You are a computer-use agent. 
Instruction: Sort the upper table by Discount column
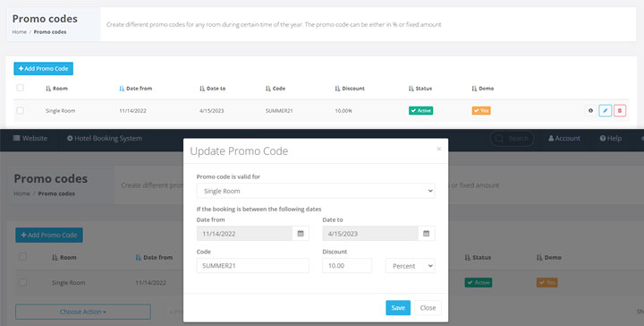(x=350, y=89)
